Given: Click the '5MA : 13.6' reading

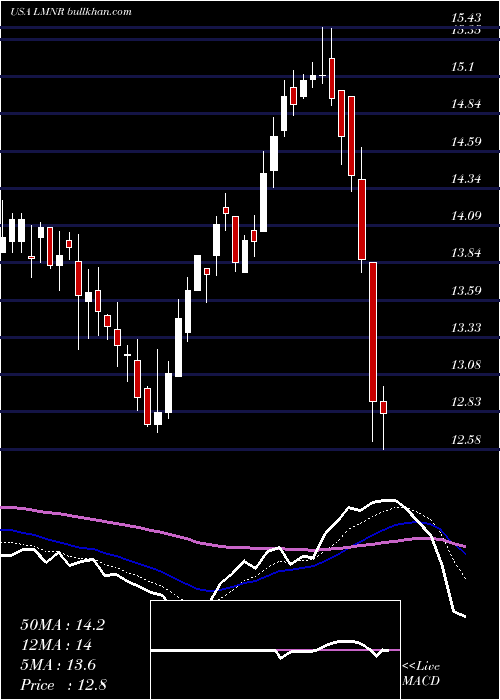Looking at the screenshot, I should click(58, 665).
